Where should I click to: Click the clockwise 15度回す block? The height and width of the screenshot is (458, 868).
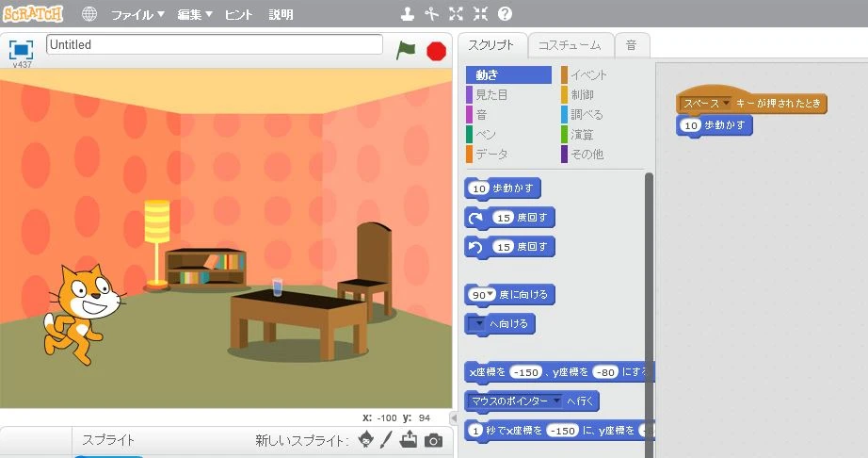pos(509,218)
